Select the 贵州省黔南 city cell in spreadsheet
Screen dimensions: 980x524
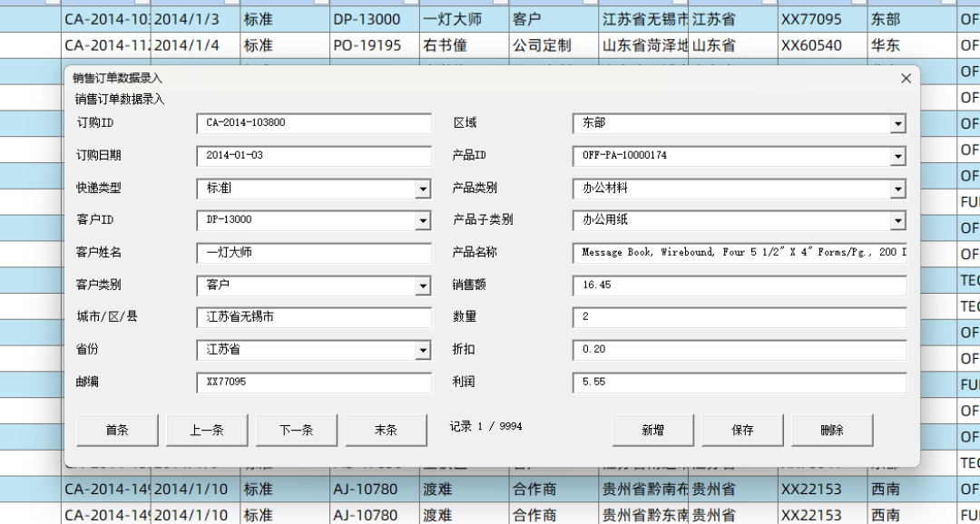[643, 489]
